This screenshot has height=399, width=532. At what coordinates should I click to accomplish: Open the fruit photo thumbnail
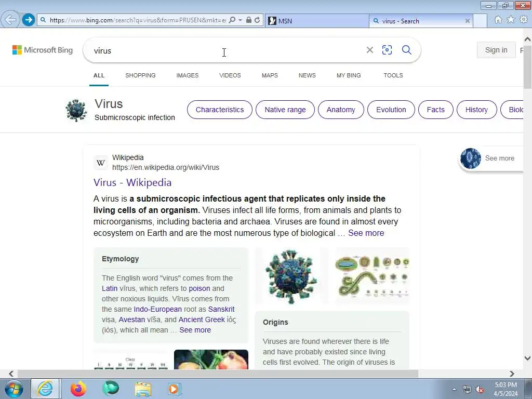click(x=211, y=360)
